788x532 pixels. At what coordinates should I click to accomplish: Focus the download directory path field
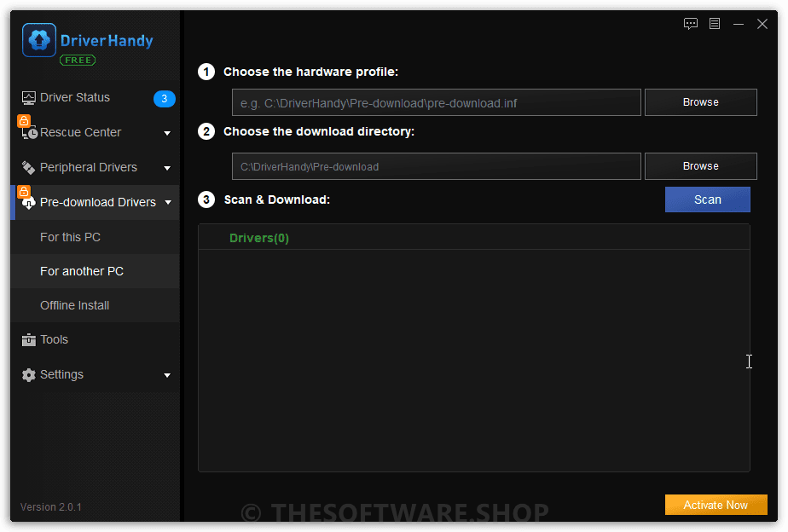[437, 166]
